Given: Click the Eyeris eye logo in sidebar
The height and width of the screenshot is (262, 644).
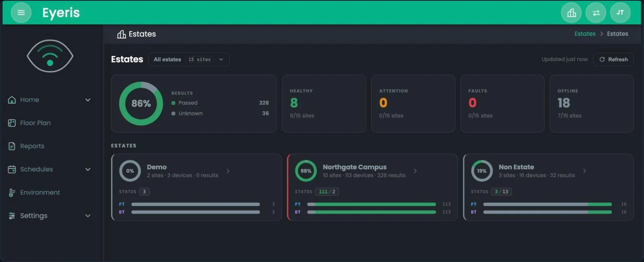Looking at the screenshot, I should pyautogui.click(x=50, y=56).
